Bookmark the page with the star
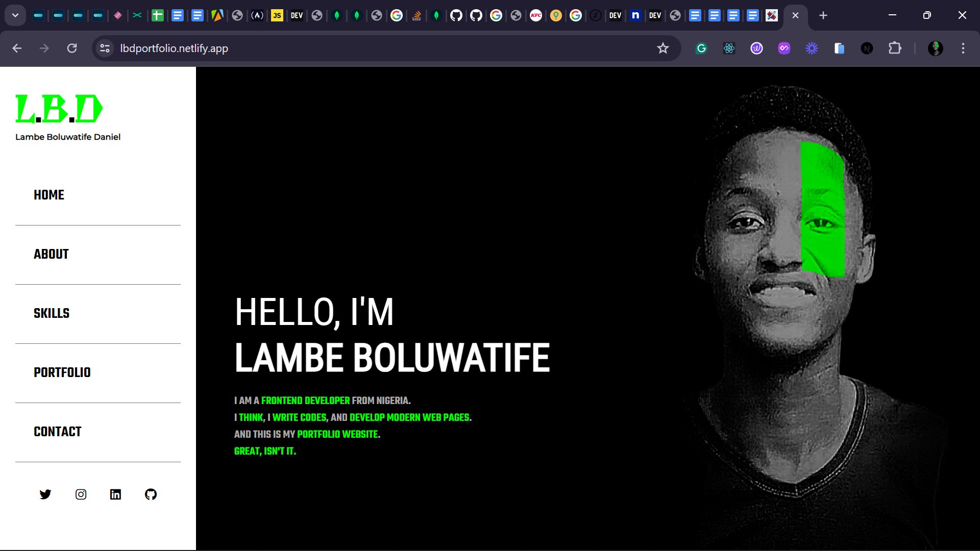This screenshot has height=551, width=980. (663, 48)
